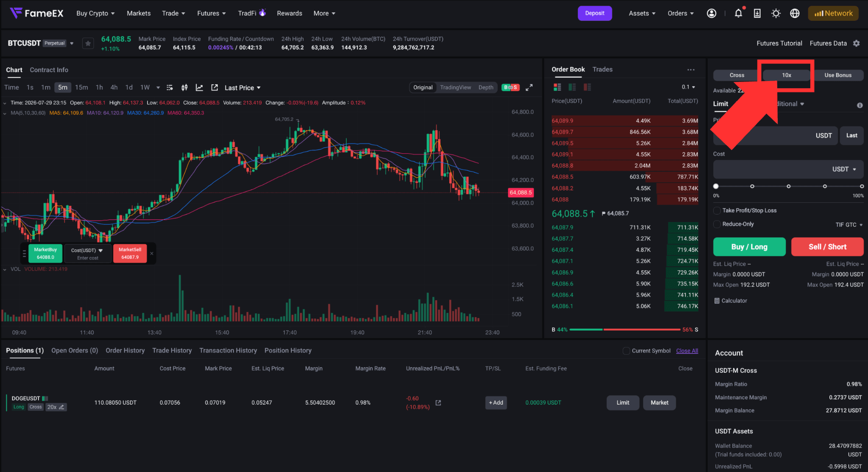868x472 pixels.
Task: Open the TIF GTC dropdown
Action: (849, 225)
